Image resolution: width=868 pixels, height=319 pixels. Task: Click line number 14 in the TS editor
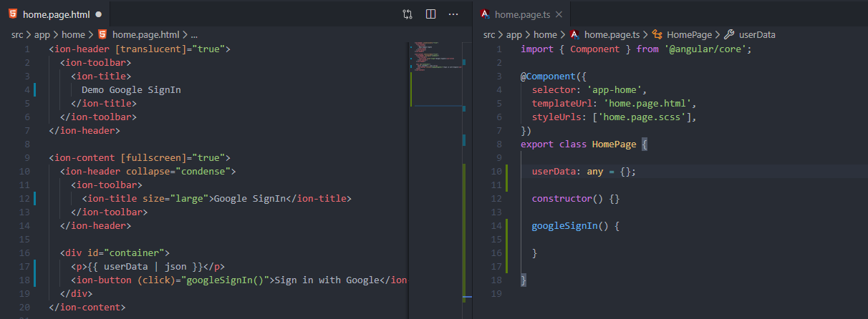point(496,226)
